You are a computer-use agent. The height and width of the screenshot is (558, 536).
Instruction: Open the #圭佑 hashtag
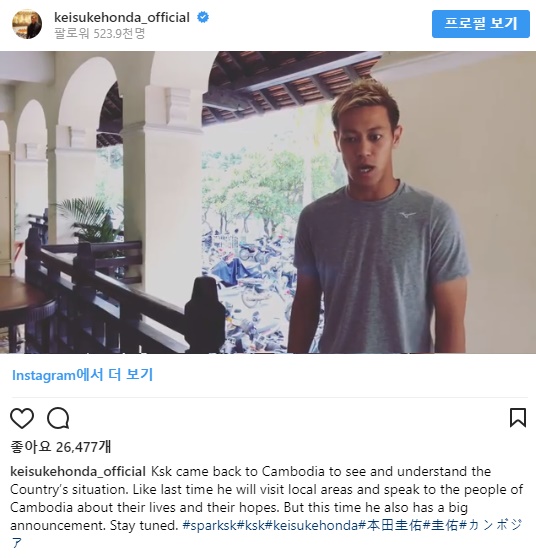pos(441,525)
